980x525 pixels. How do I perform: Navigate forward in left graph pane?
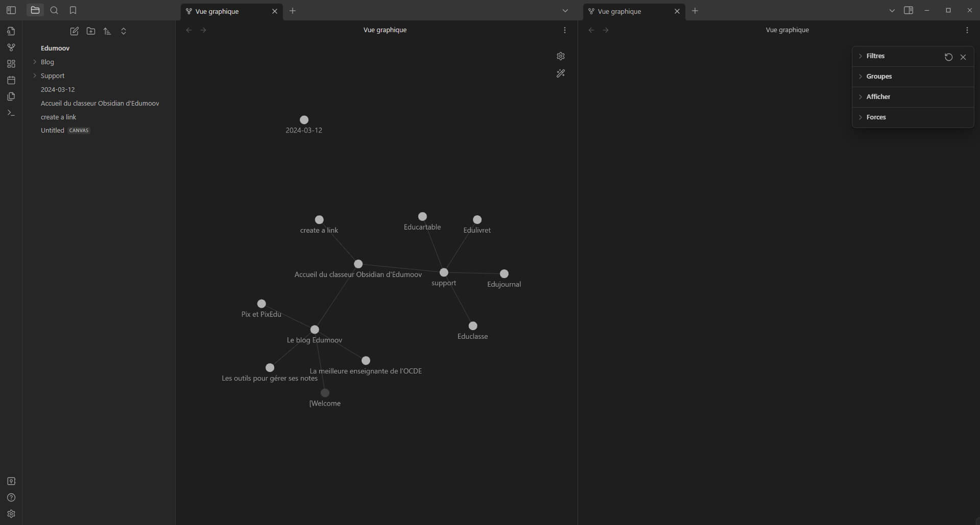click(203, 30)
